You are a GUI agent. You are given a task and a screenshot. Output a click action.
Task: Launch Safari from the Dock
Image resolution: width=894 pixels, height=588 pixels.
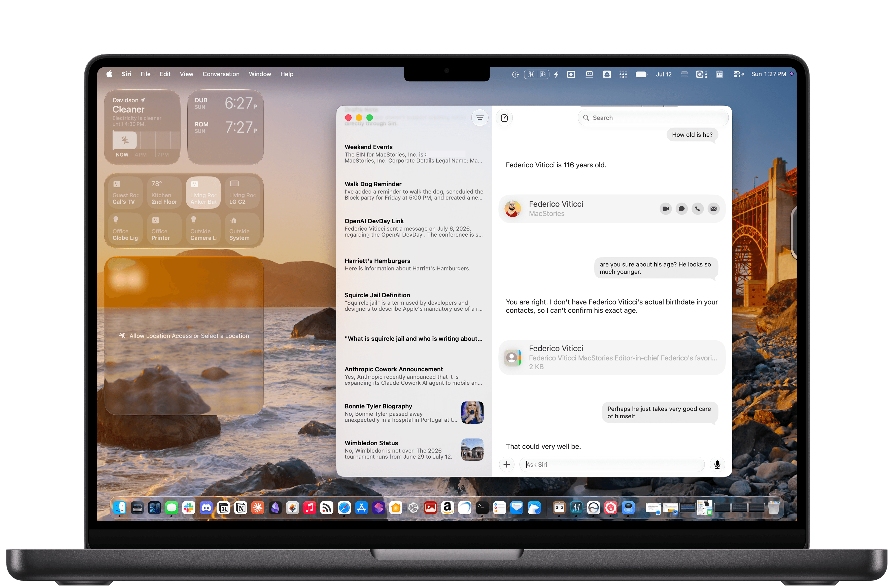pos(344,508)
